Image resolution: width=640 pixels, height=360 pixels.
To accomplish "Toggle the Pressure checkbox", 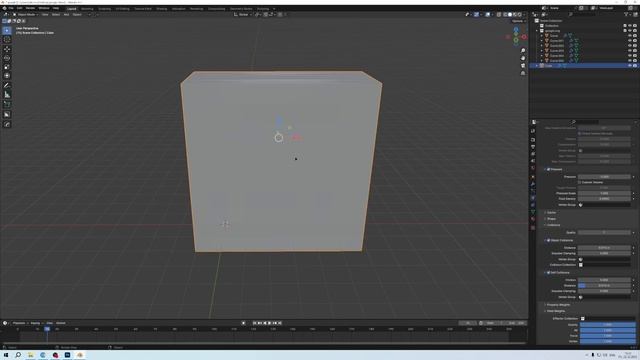I will pyautogui.click(x=548, y=169).
